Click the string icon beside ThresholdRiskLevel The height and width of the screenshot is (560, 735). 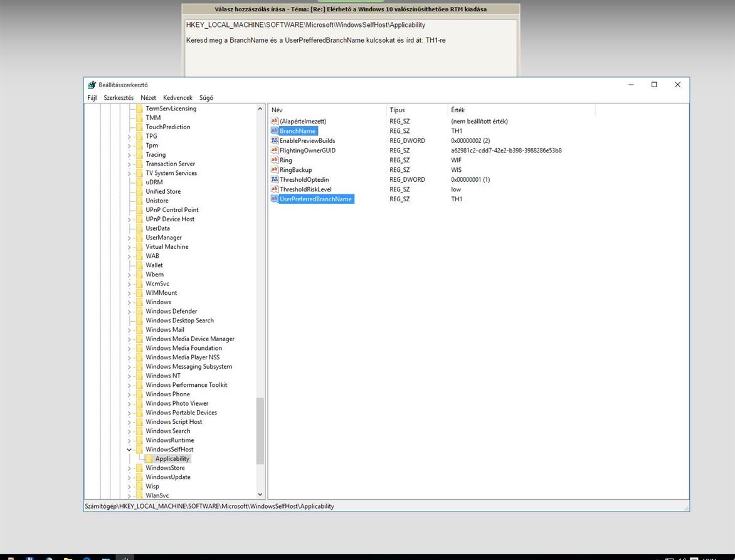[x=275, y=189]
